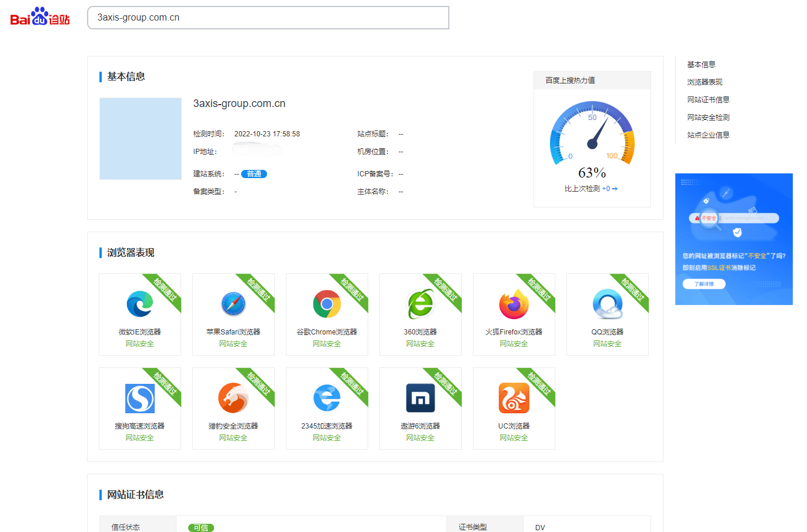807x532 pixels.
Task: Click the green 普通 badge next to 建站系统
Action: coord(254,173)
